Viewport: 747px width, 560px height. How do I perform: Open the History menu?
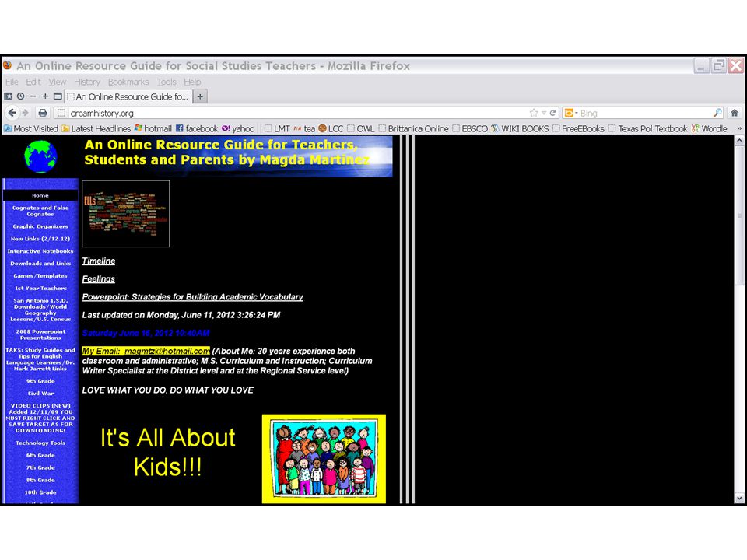87,82
